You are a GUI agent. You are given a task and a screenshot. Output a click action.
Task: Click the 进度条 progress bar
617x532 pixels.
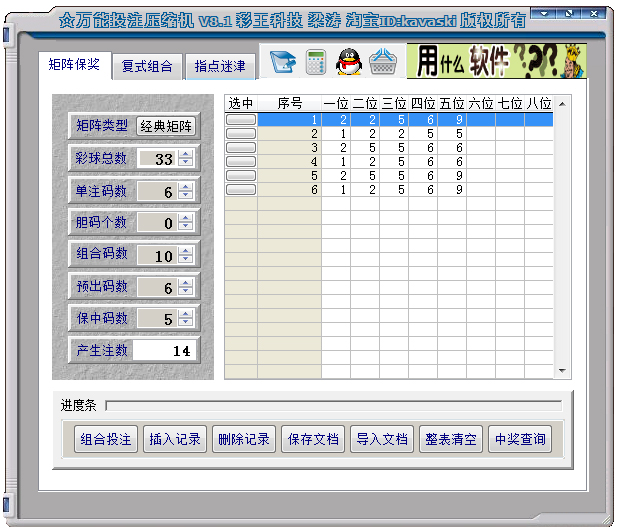(x=334, y=406)
